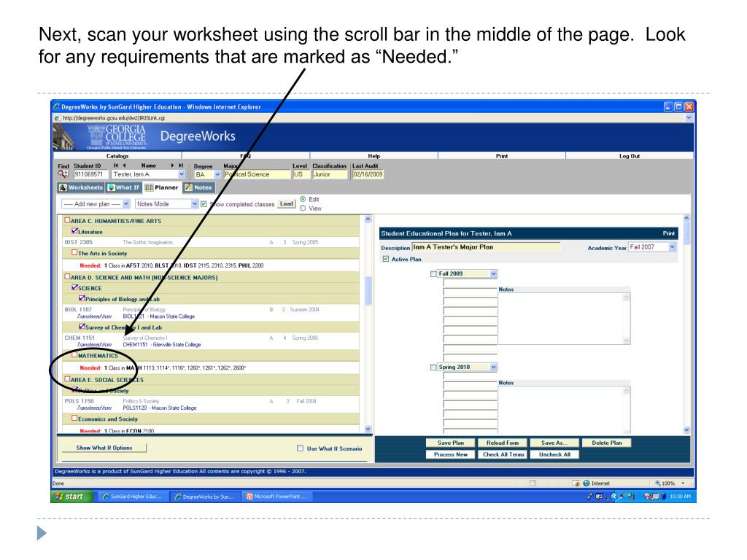Click scroll-up arrow of planner pane
This screenshot has height=560, width=747.
pyautogui.click(x=686, y=219)
